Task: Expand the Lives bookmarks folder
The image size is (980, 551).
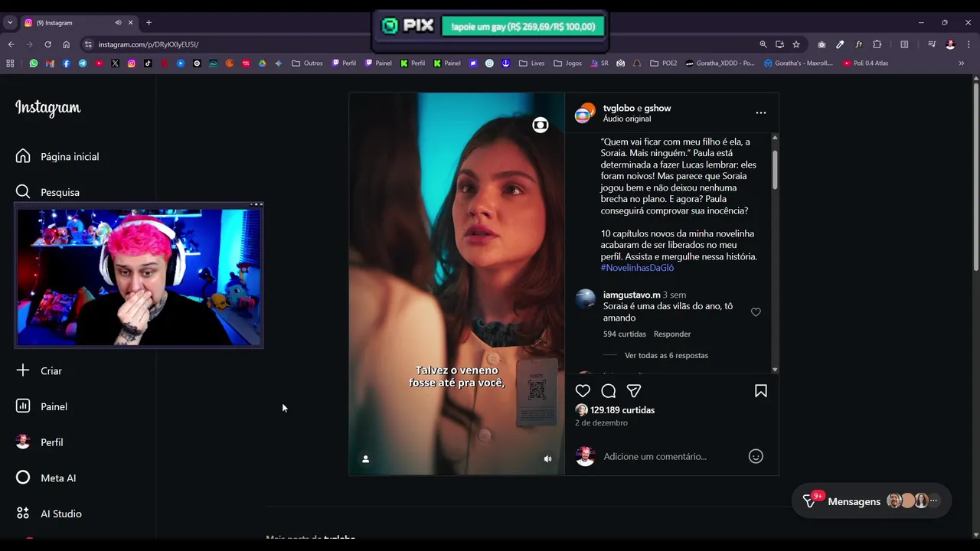Action: point(531,64)
